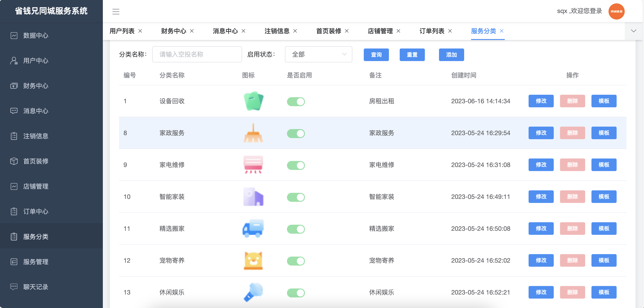Click 模板 for 家电维修 row
Screen dimensions: 644x308
pyautogui.click(x=604, y=165)
